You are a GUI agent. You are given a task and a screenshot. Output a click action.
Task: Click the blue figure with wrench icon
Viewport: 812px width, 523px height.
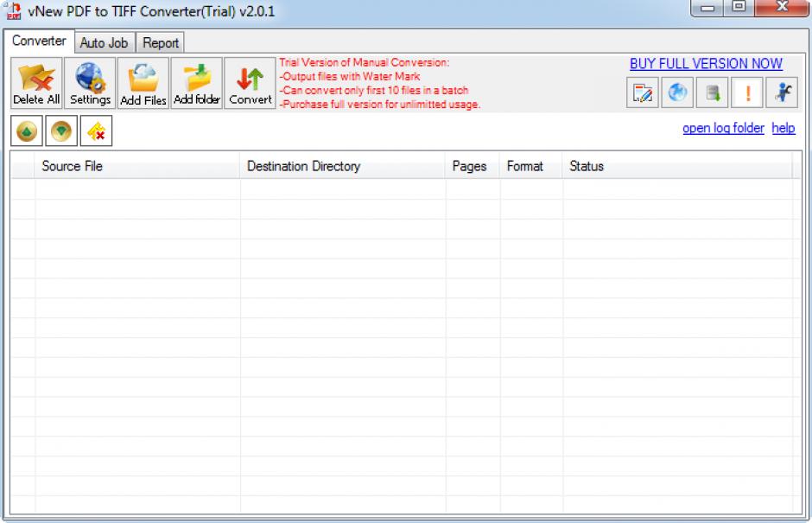782,92
